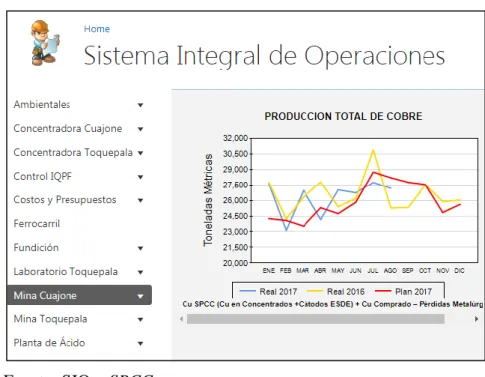485x377 pixels.
Task: Click the Sistema Integral de Operaciones title
Action: (264, 56)
